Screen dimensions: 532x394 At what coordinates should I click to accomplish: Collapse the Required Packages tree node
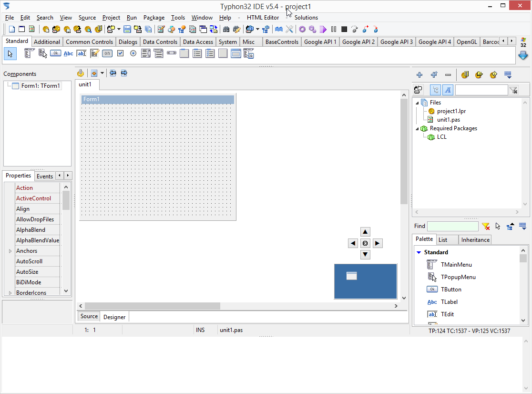[x=417, y=129]
